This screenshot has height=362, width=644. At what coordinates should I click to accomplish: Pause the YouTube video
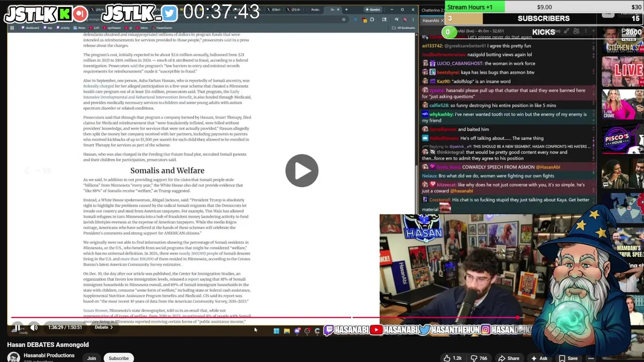click(17, 328)
